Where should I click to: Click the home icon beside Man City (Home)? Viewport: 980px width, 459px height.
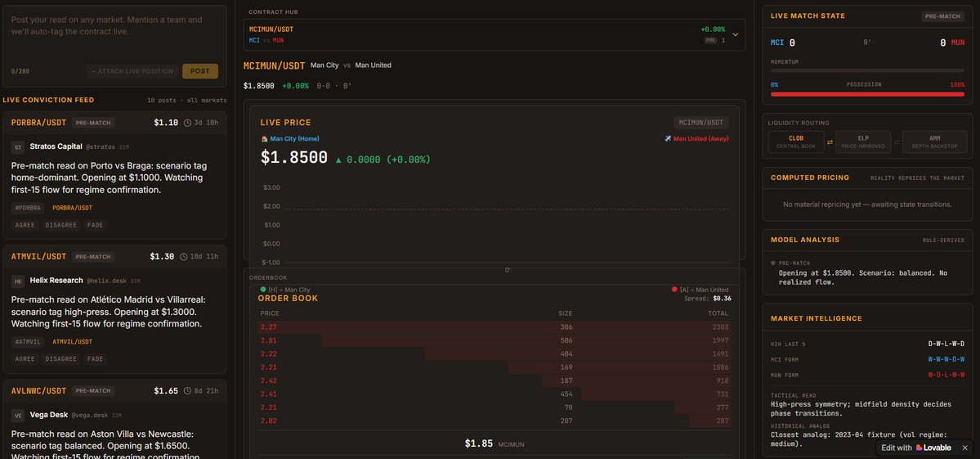click(264, 139)
